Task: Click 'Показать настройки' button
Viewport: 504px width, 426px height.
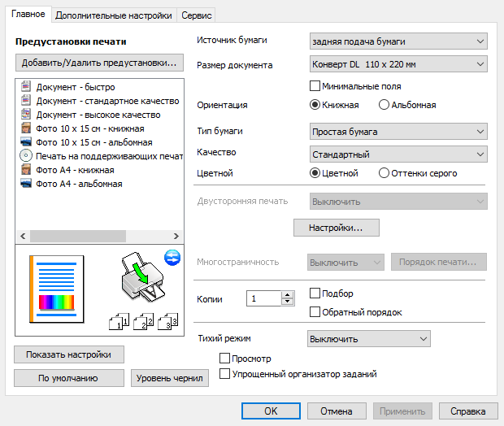Action: [x=69, y=354]
